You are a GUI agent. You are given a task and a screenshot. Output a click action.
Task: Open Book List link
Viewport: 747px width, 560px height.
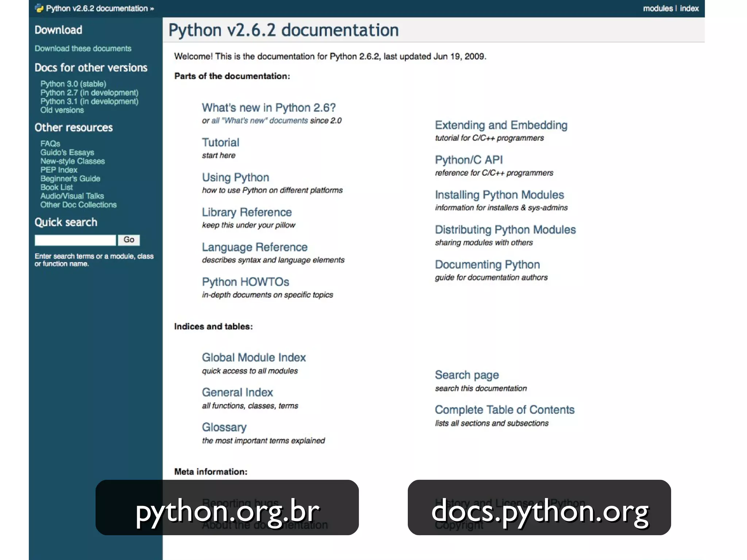pyautogui.click(x=57, y=187)
